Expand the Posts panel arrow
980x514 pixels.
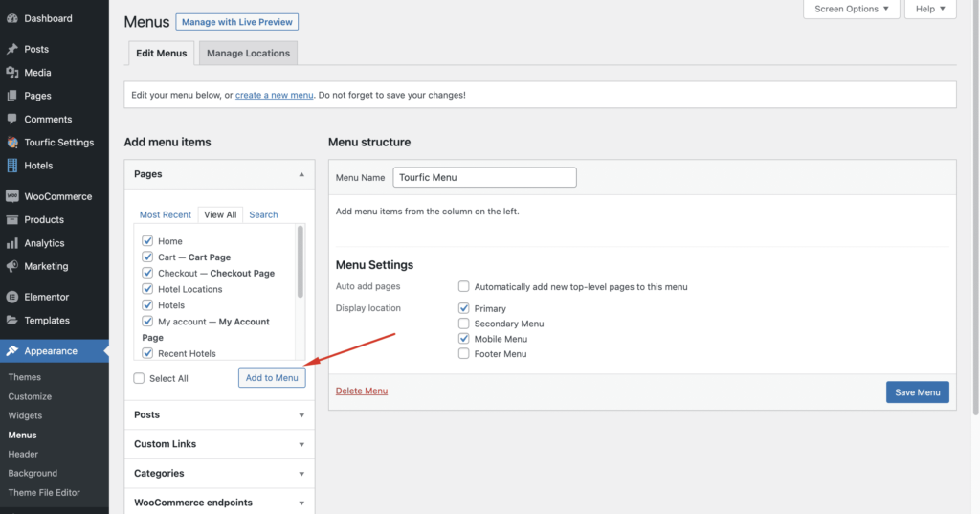tap(301, 415)
